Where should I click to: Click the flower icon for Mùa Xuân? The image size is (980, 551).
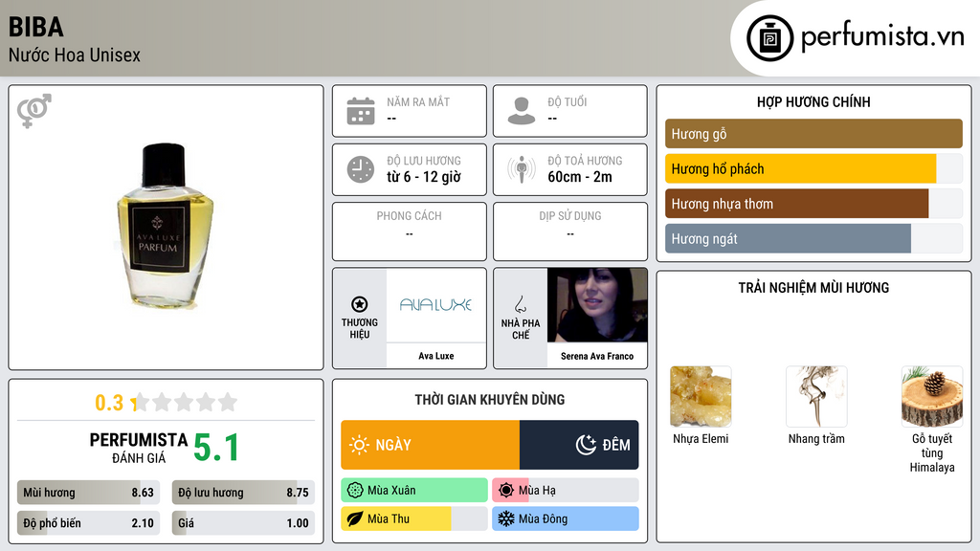pos(354,491)
